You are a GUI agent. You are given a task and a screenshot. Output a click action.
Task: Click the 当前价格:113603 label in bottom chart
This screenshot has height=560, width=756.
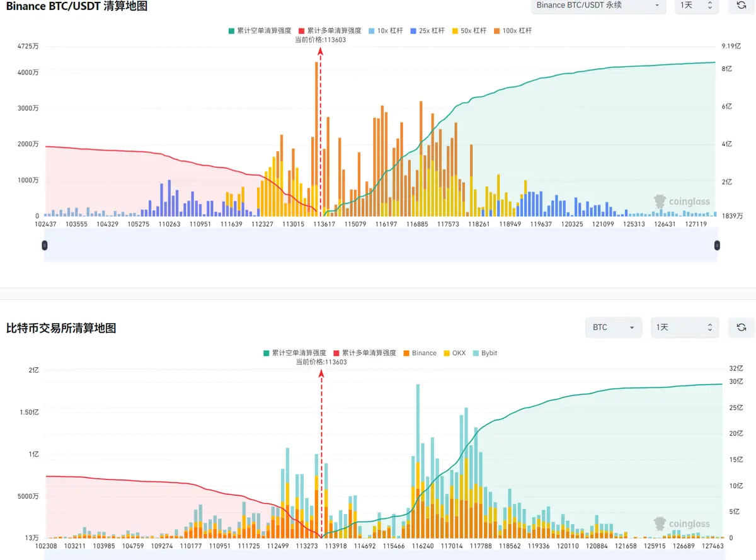(x=321, y=362)
